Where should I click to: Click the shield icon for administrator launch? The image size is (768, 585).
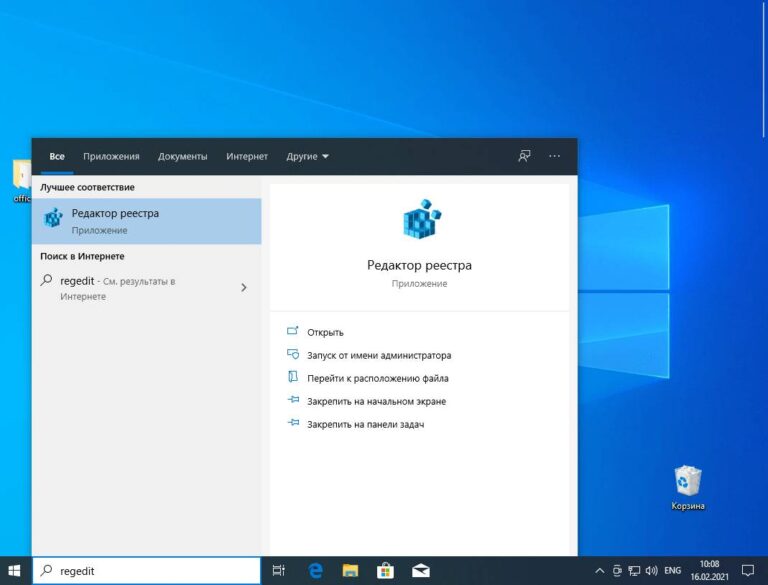tap(292, 353)
